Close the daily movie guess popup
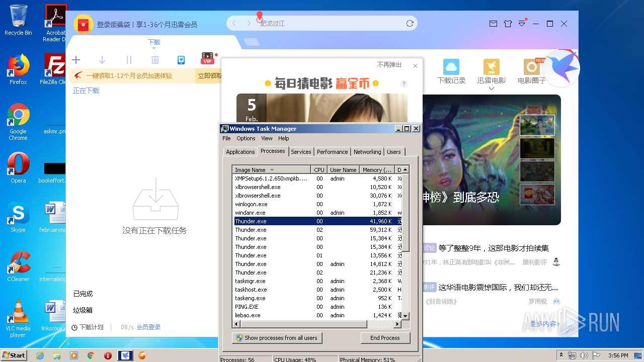Screen dimensions: 644x362 pyautogui.click(x=415, y=66)
